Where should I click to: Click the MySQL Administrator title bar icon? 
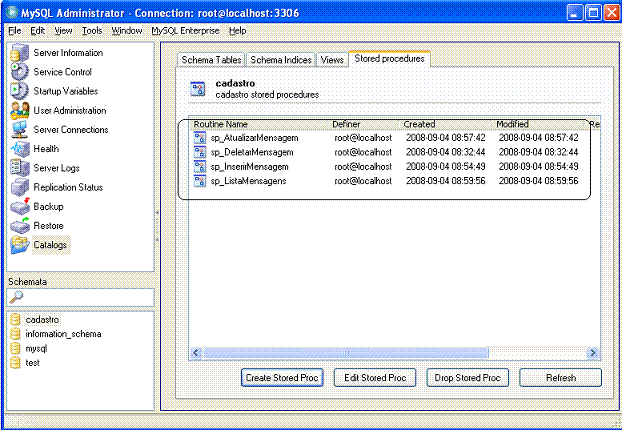12,12
